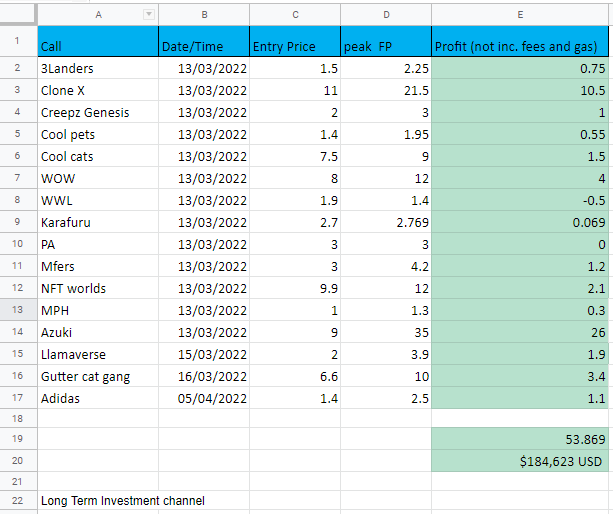This screenshot has width=613, height=514.
Task: Select the 'Karafuru' cell
Action: pyautogui.click(x=98, y=222)
